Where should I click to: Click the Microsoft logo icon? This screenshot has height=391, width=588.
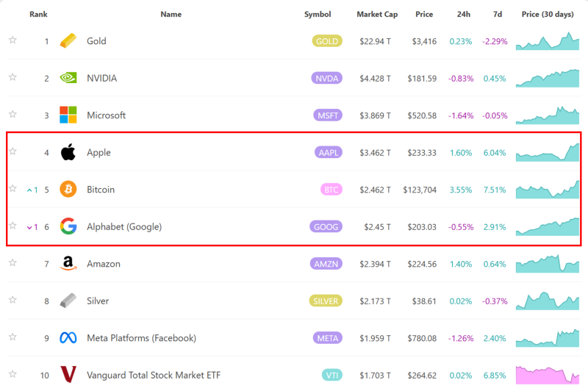pos(68,115)
